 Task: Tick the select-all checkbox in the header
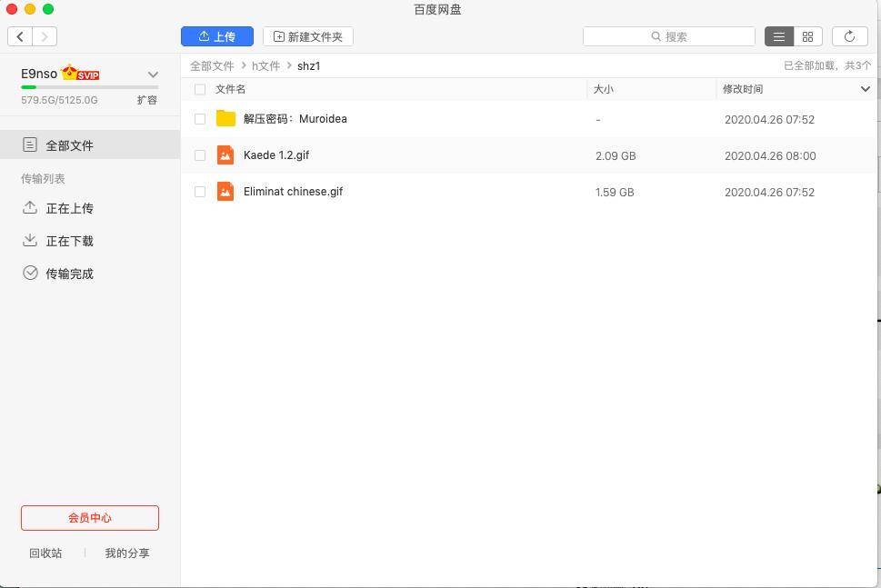199,89
